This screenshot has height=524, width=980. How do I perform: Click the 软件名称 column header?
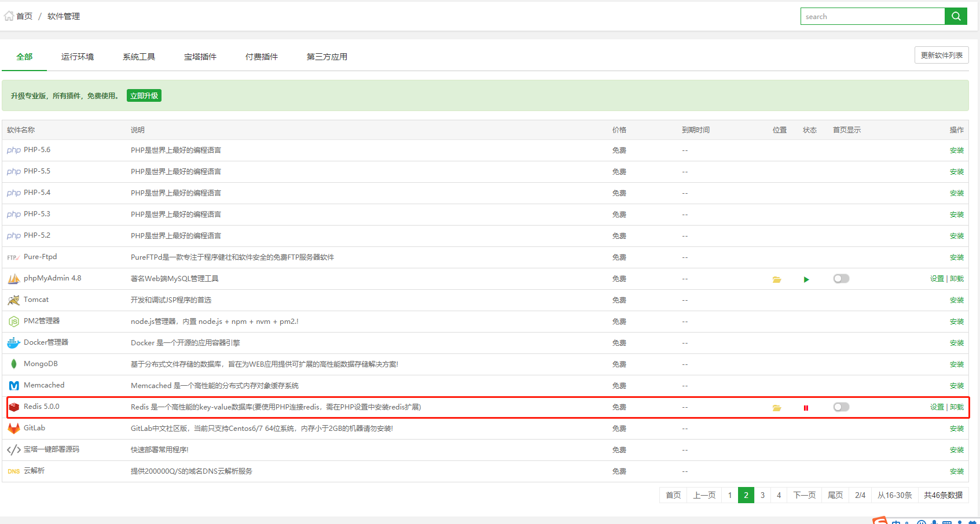point(21,130)
